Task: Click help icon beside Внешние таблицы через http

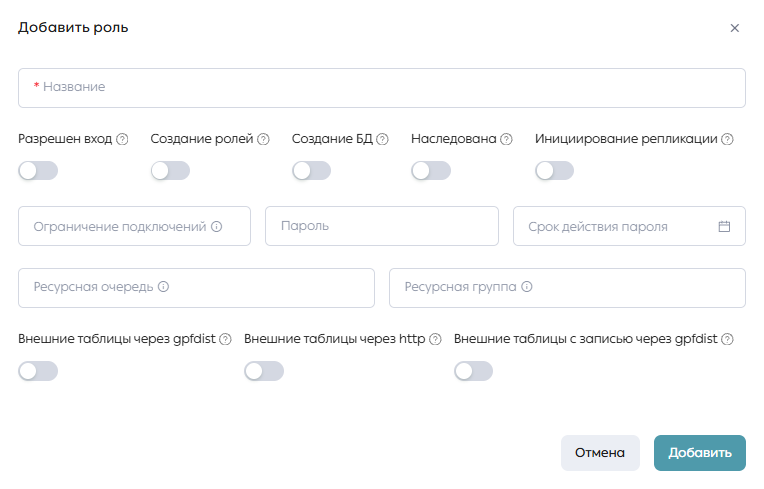Action: (x=435, y=339)
